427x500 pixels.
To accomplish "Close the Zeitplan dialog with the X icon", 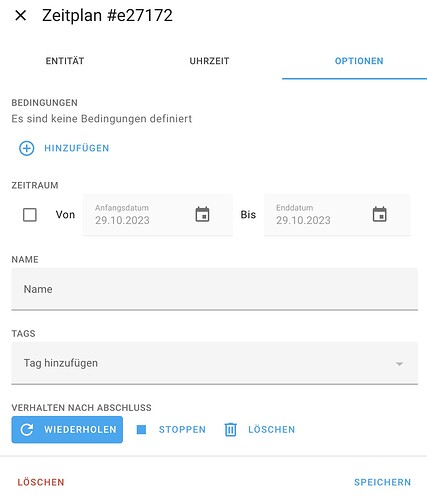I will click(21, 15).
